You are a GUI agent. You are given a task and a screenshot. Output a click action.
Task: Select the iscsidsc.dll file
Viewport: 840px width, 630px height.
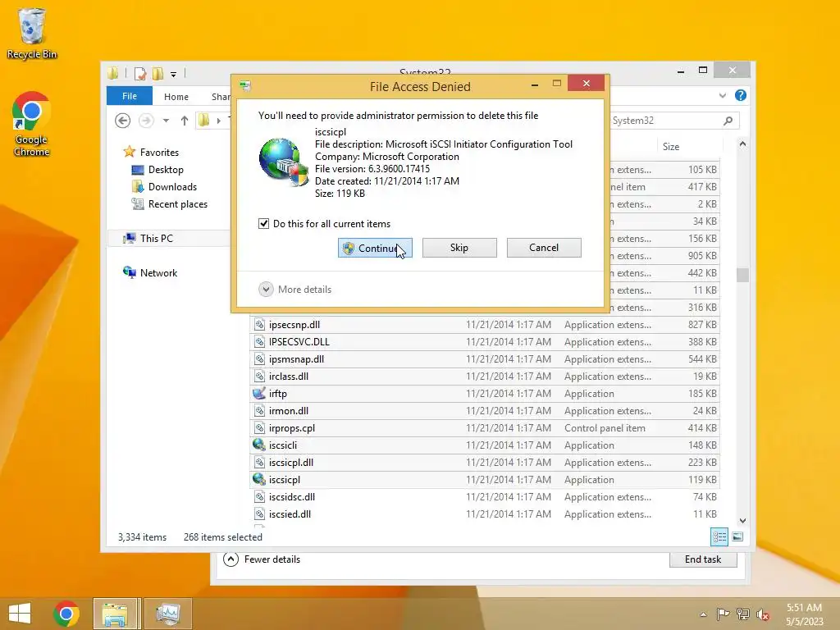click(x=485, y=496)
